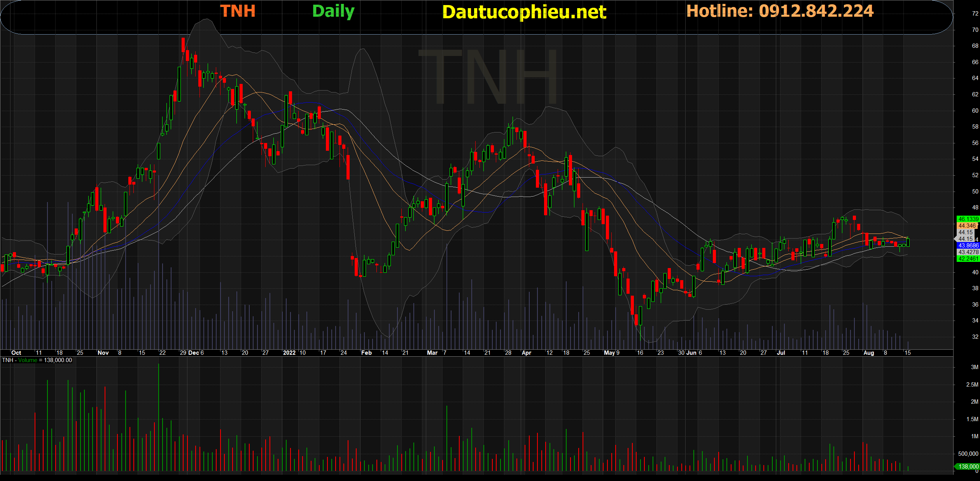The image size is (980, 481).
Task: Click the Hotline 0912.842.224 text
Action: click(x=780, y=11)
